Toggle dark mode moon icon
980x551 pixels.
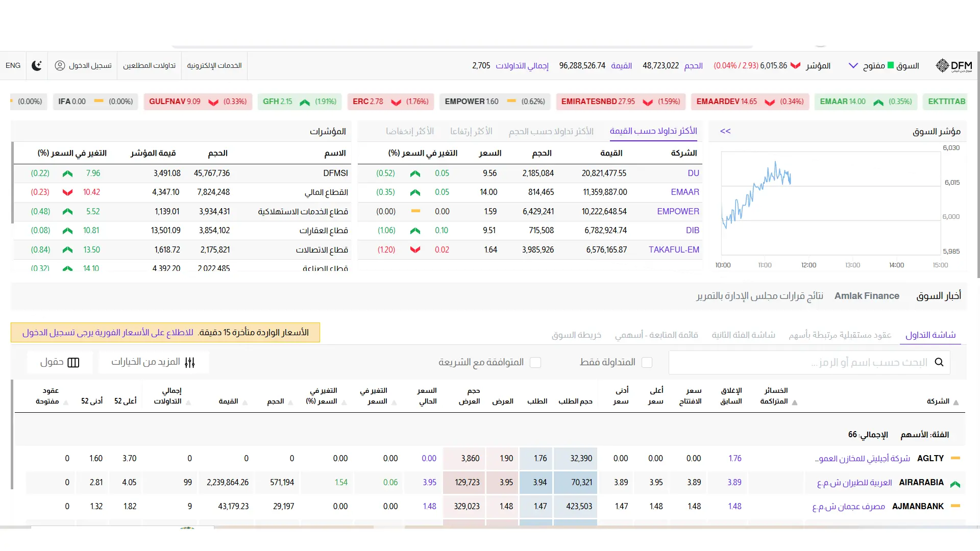pyautogui.click(x=37, y=66)
